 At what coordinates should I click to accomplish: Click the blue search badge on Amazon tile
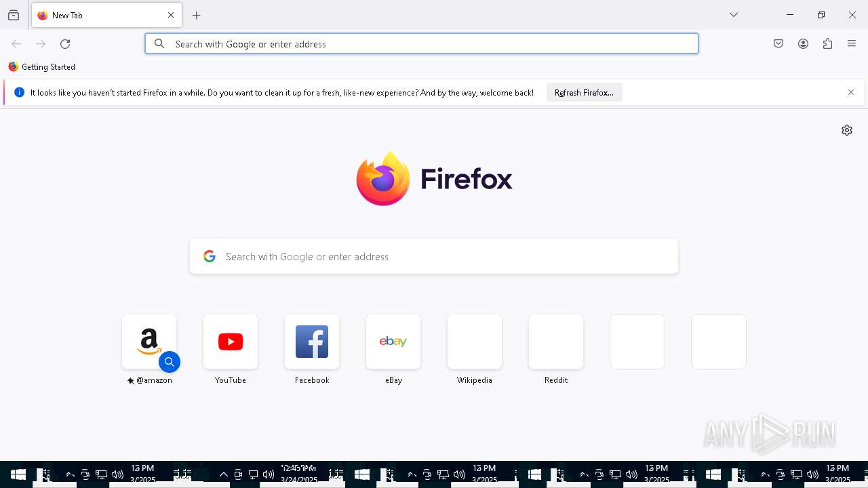click(170, 363)
